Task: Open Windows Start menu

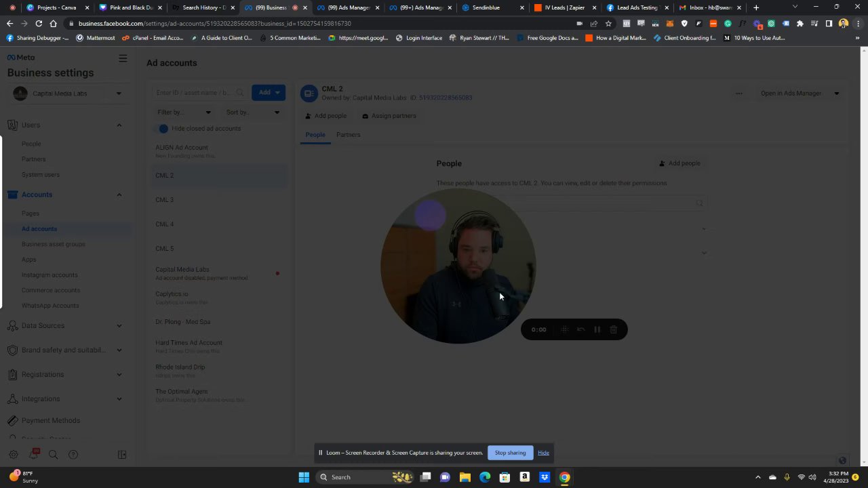Action: point(304,477)
